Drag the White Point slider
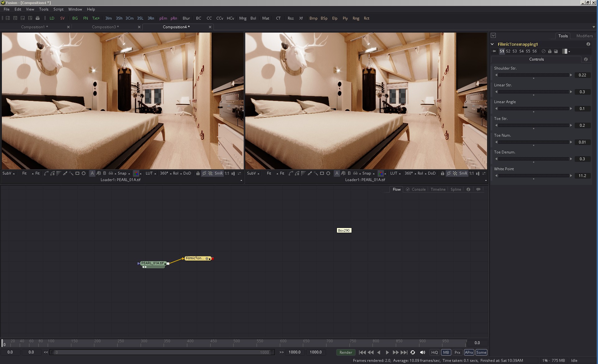 click(534, 175)
